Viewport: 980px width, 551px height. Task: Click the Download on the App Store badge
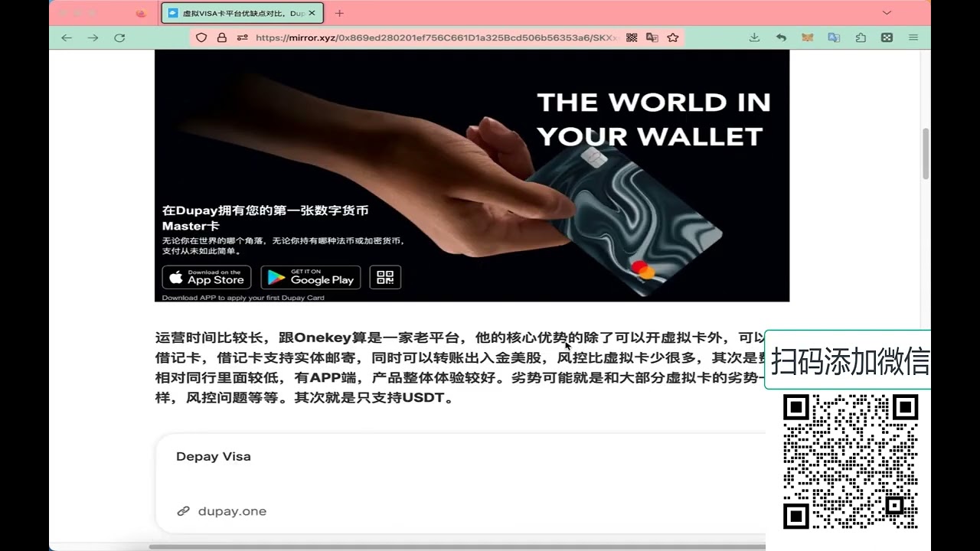pos(207,277)
